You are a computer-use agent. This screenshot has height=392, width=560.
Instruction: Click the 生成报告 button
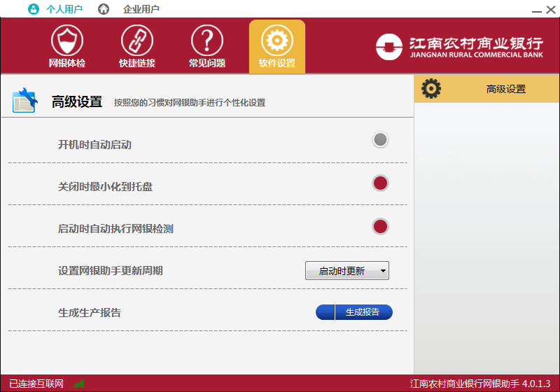[x=354, y=312]
